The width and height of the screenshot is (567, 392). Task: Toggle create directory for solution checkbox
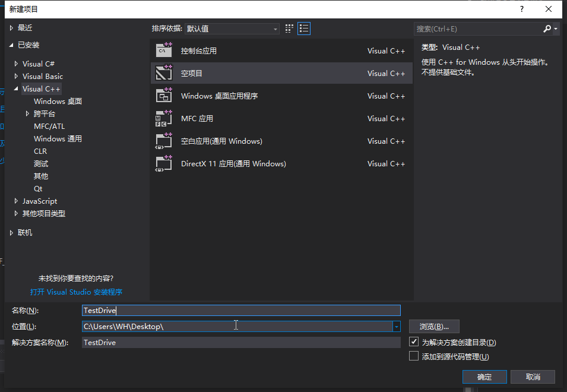click(414, 342)
